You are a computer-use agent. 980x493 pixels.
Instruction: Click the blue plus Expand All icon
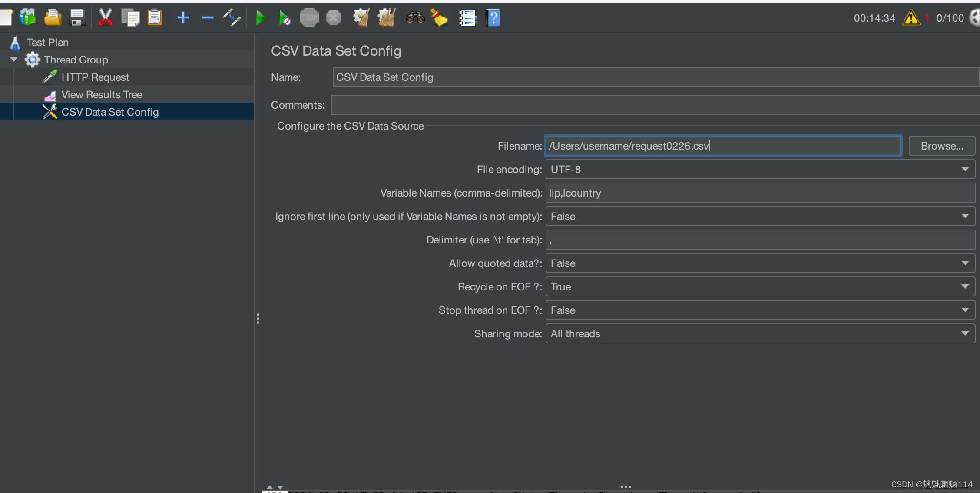[183, 18]
